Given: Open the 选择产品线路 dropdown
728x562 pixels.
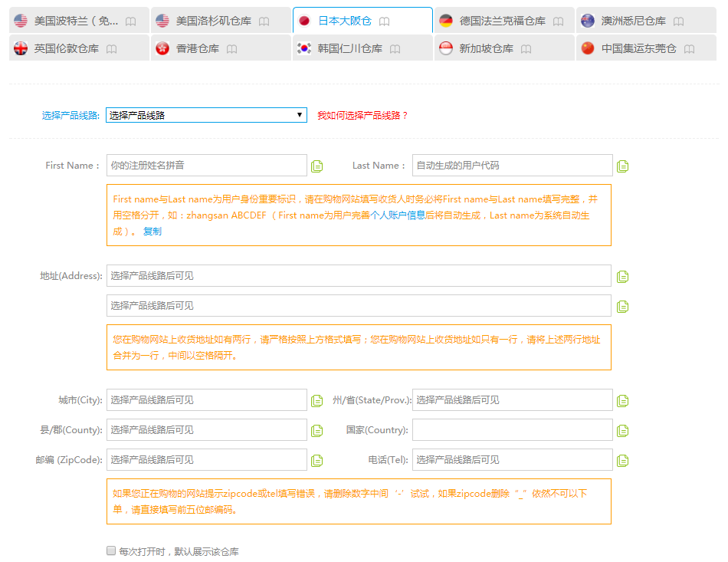Looking at the screenshot, I should (206, 115).
